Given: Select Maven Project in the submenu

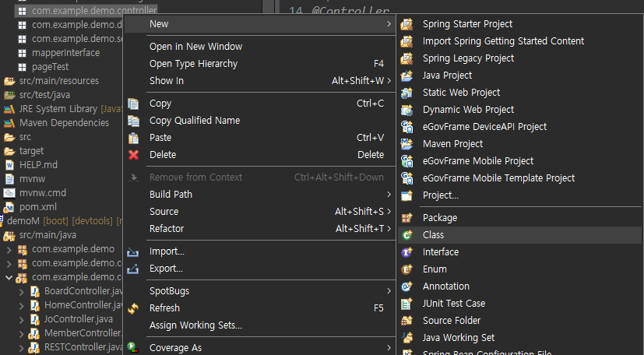Looking at the screenshot, I should pyautogui.click(x=519, y=144).
